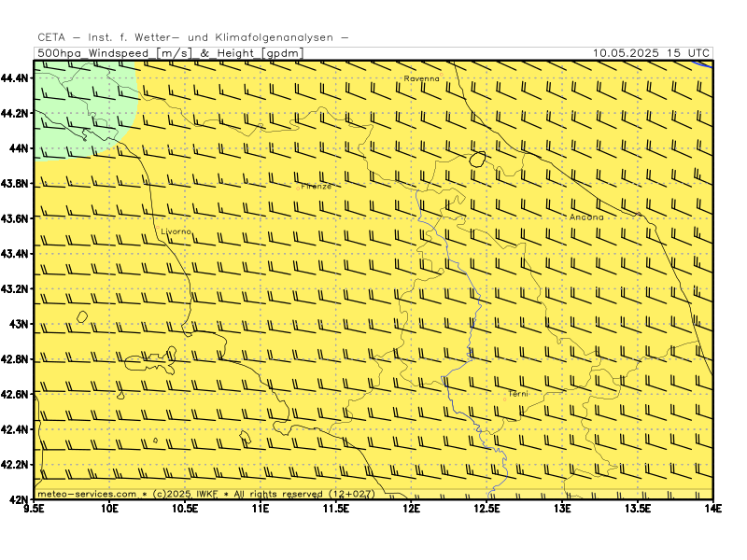Click the 42.4N latitude label
This screenshot has height=560, width=747.
[x=15, y=429]
